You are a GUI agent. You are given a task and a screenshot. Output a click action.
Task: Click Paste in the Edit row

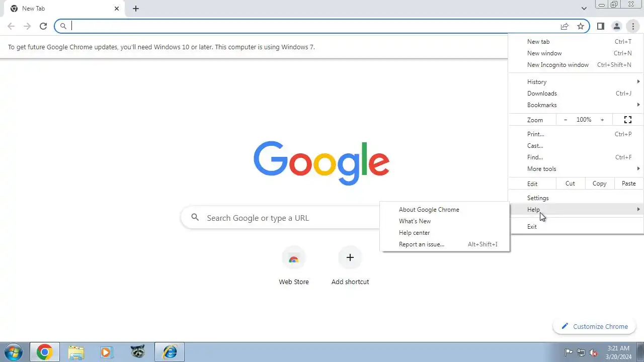tap(629, 184)
